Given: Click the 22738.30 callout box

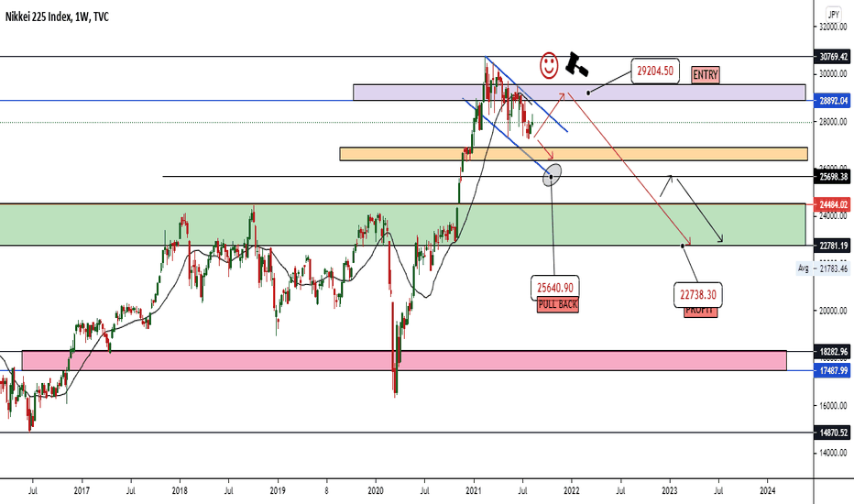Looking at the screenshot, I should (698, 295).
